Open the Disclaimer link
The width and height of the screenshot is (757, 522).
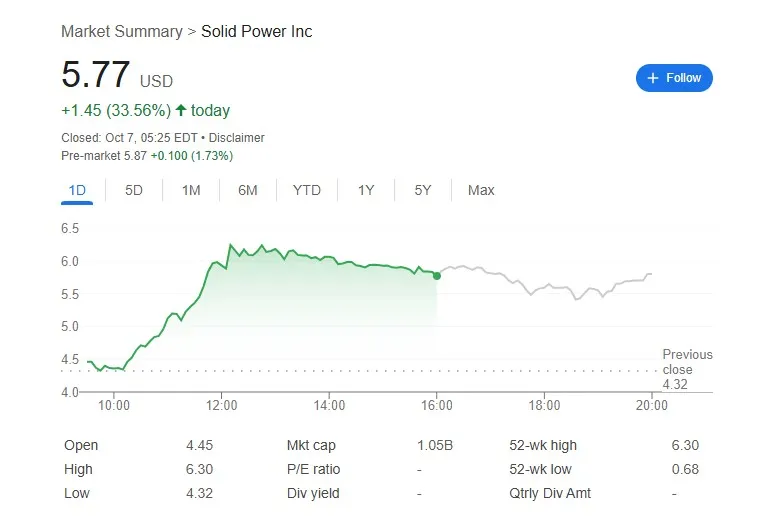tap(236, 138)
